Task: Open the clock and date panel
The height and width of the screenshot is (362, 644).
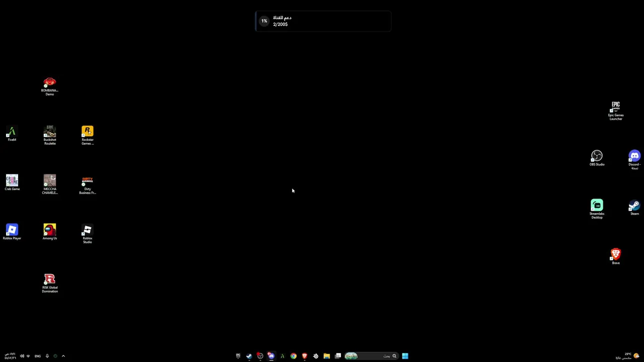Action: 10,356
